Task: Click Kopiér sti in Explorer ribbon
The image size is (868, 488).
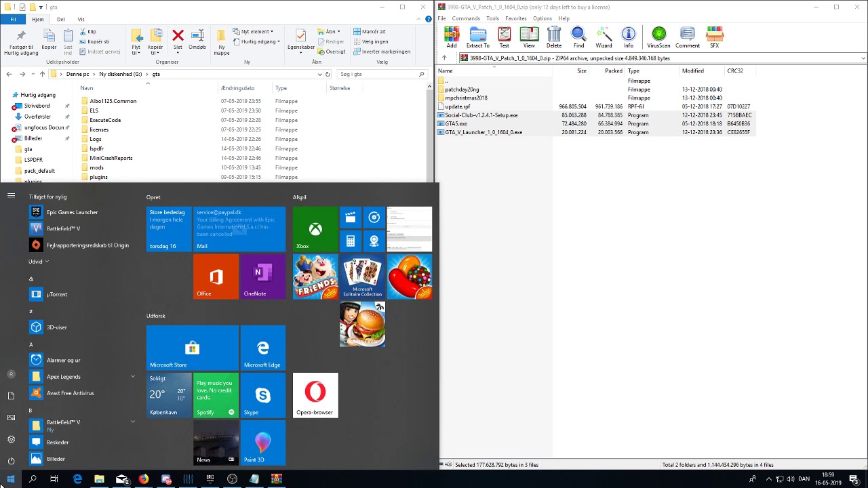Action: tap(94, 41)
